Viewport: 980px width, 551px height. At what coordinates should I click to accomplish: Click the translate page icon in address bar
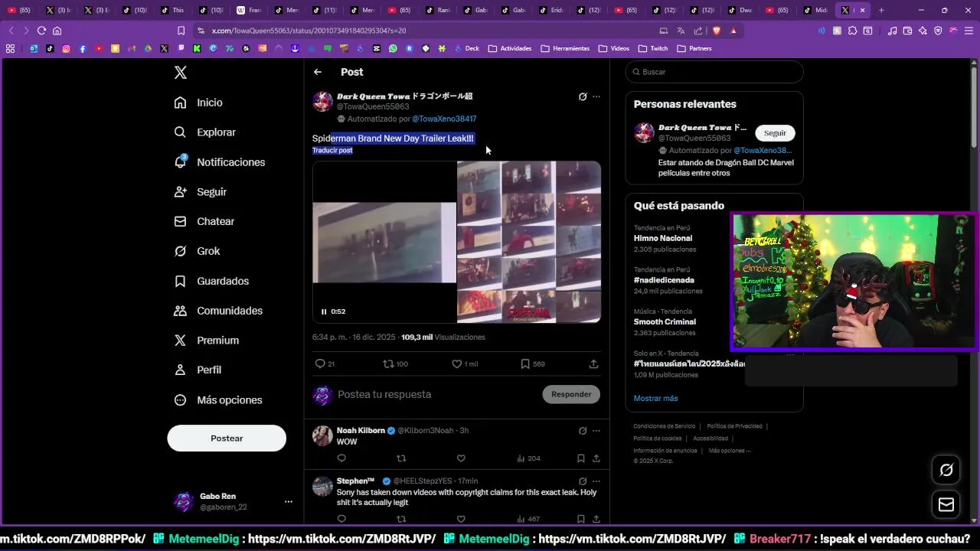click(681, 31)
